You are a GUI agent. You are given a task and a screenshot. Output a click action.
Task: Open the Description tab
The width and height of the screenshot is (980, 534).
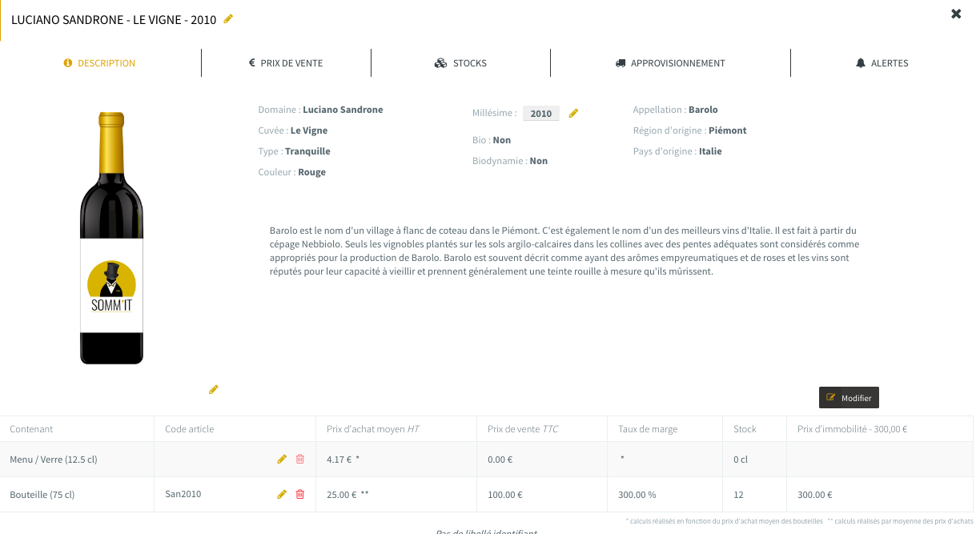pyautogui.click(x=100, y=63)
